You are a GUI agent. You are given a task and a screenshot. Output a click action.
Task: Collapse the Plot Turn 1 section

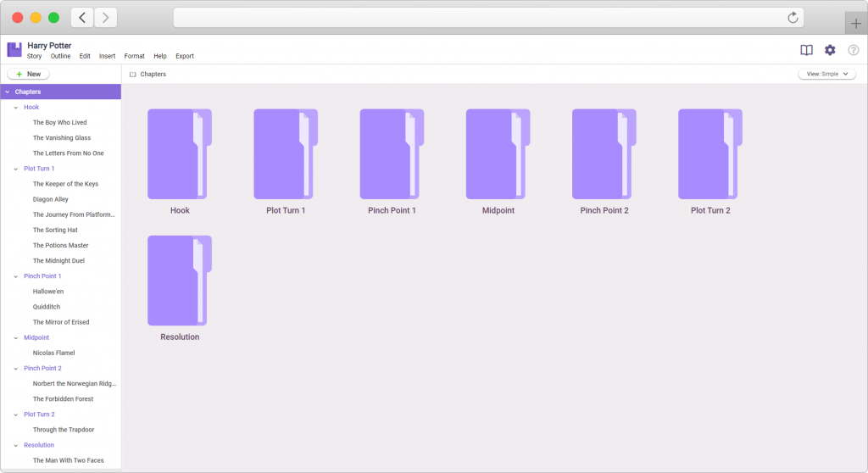[x=15, y=169]
